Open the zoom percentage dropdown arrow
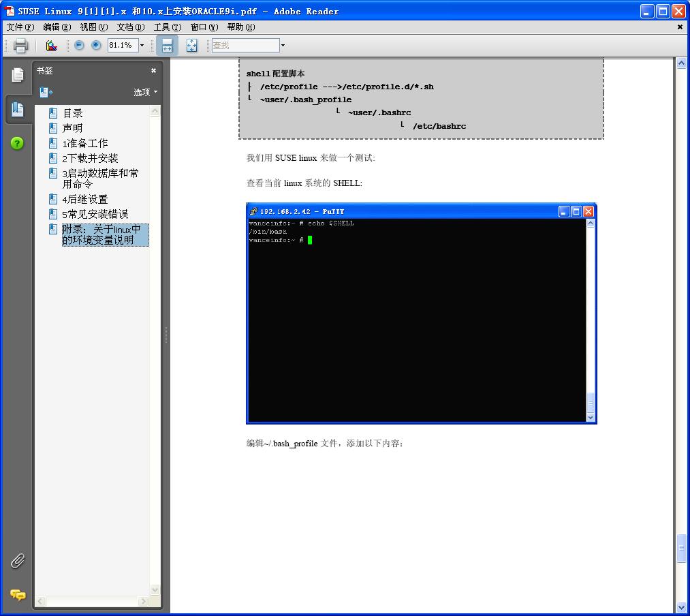Viewport: 690px width, 616px height. [x=142, y=45]
